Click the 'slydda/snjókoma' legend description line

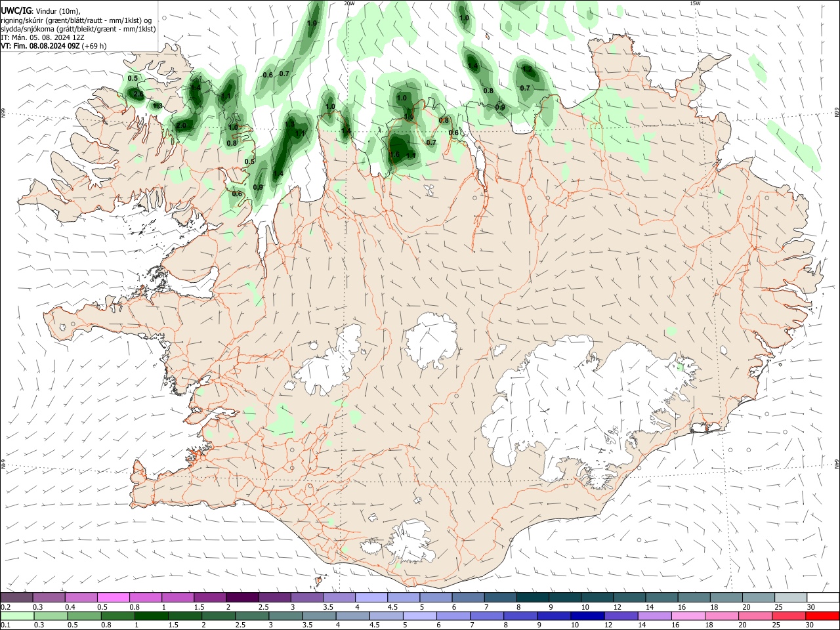pyautogui.click(x=78, y=29)
